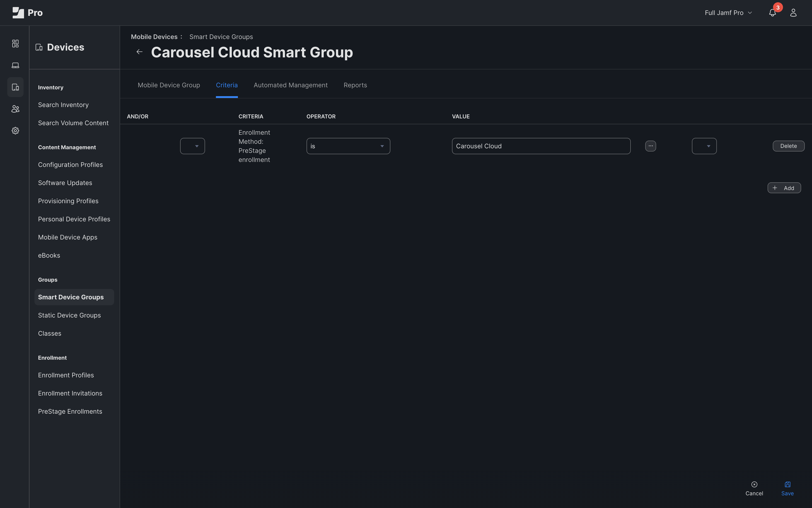Expand the Full Jamf Pro dropdown
The image size is (812, 508).
tap(728, 13)
